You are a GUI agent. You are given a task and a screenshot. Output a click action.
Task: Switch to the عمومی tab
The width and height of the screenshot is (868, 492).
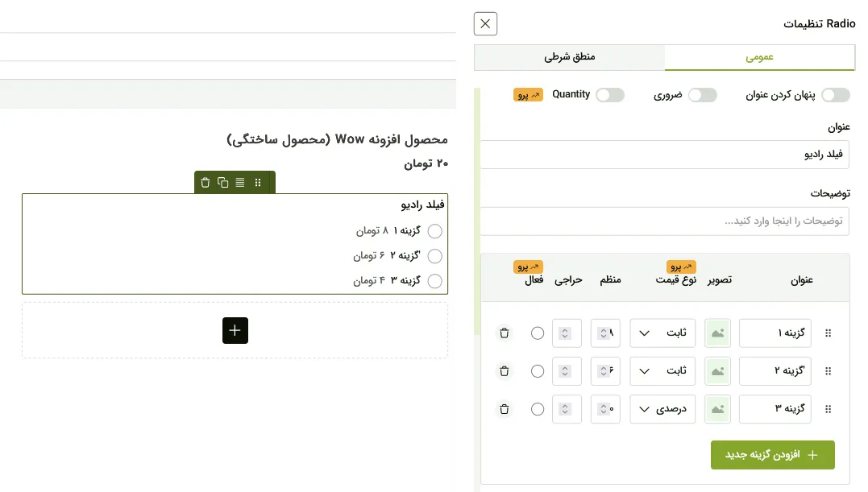pos(759,57)
